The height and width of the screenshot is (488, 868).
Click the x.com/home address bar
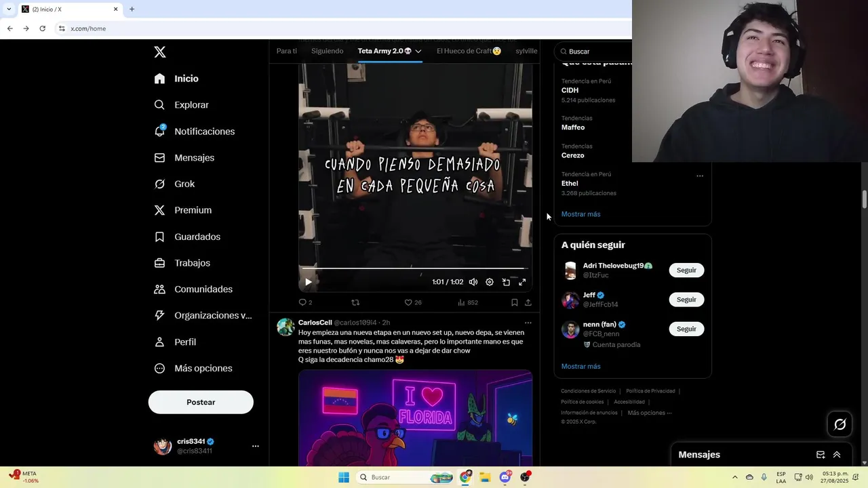click(88, 28)
